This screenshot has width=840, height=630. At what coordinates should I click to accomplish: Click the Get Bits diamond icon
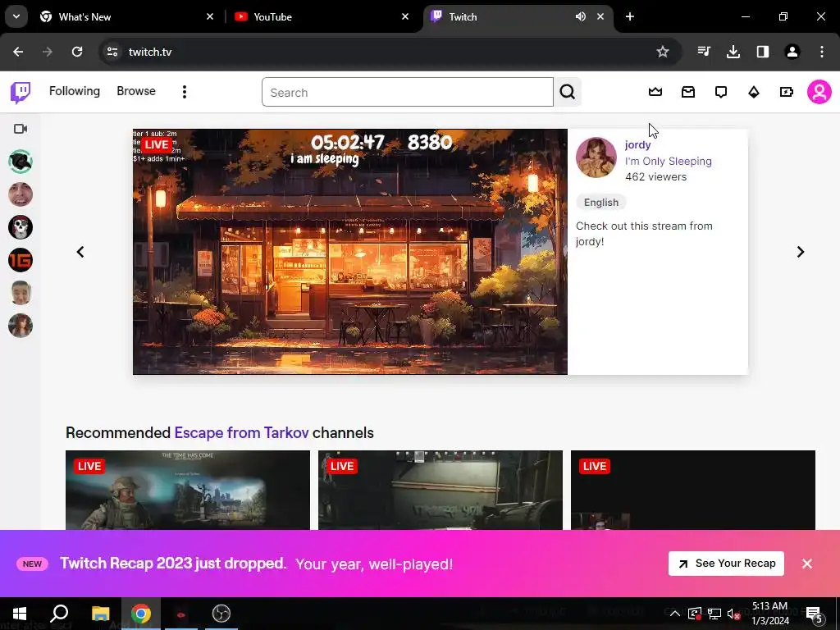pos(754,92)
